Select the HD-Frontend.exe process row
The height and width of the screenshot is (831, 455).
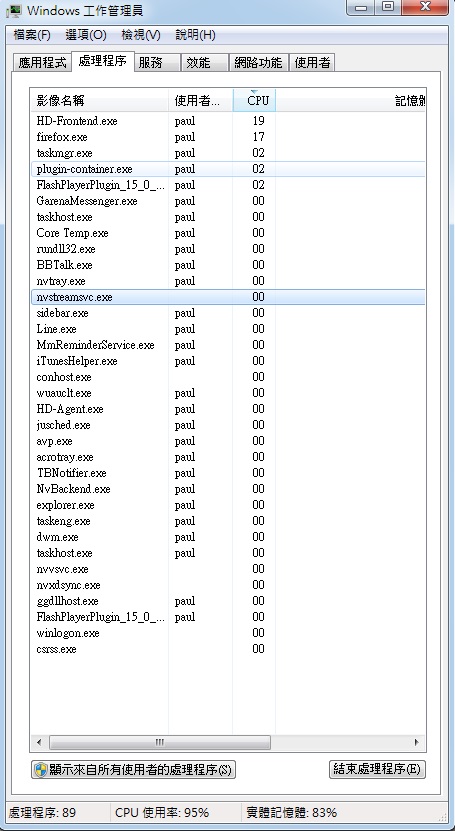point(228,121)
